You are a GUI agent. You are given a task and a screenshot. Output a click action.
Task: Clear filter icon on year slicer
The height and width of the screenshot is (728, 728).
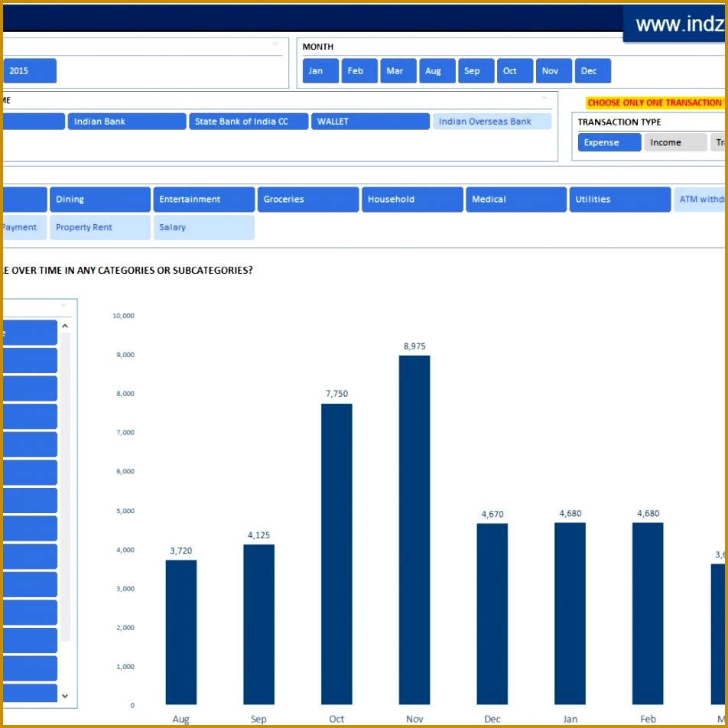point(275,44)
